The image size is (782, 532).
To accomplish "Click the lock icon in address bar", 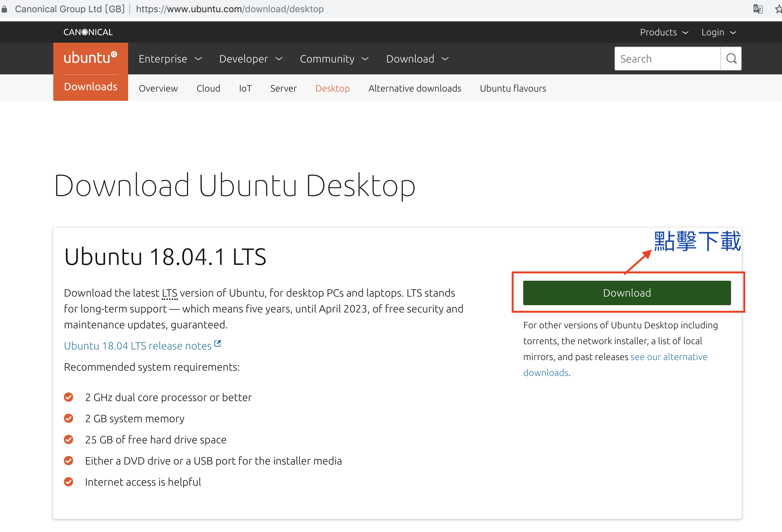I will pos(4,9).
